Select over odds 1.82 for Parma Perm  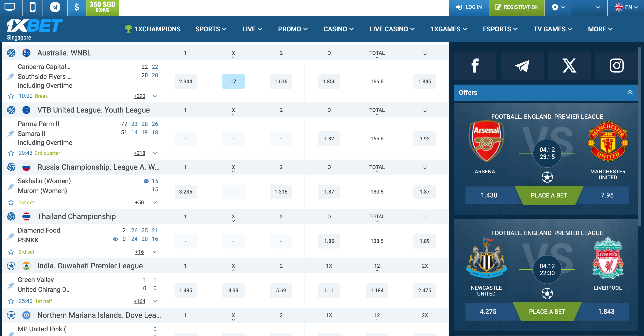pyautogui.click(x=329, y=139)
